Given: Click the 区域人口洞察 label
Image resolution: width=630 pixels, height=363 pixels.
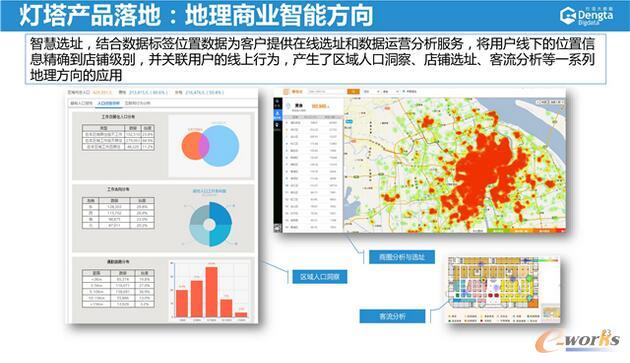Looking at the screenshot, I should coord(320,277).
